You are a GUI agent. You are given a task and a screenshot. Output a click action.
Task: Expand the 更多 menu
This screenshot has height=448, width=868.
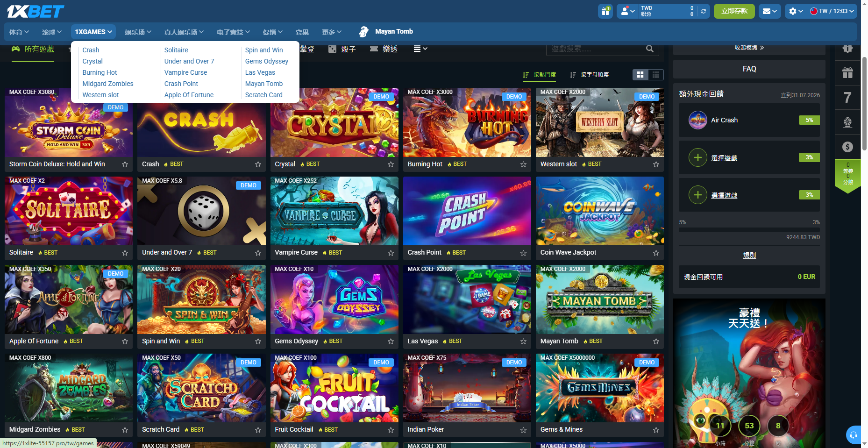click(331, 32)
